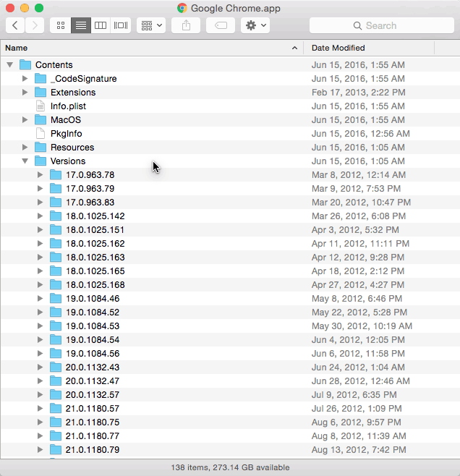Expand the _CodeSignature folder
460x476 pixels.
[25, 79]
